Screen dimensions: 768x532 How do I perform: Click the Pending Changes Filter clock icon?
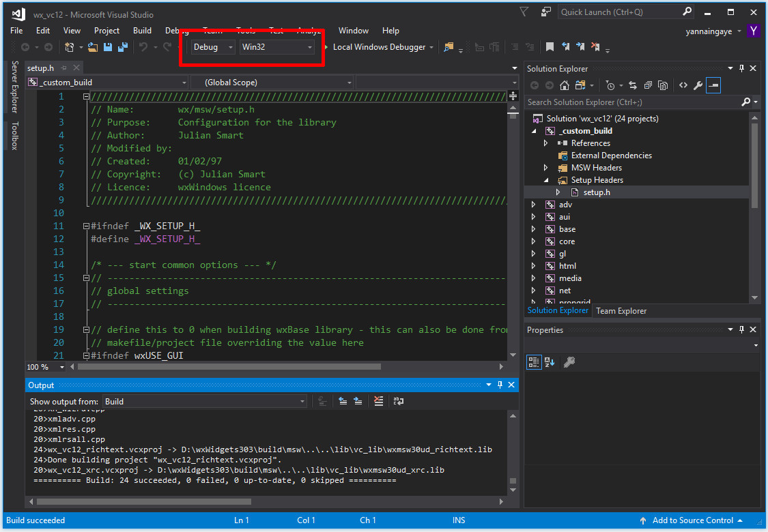tap(610, 85)
